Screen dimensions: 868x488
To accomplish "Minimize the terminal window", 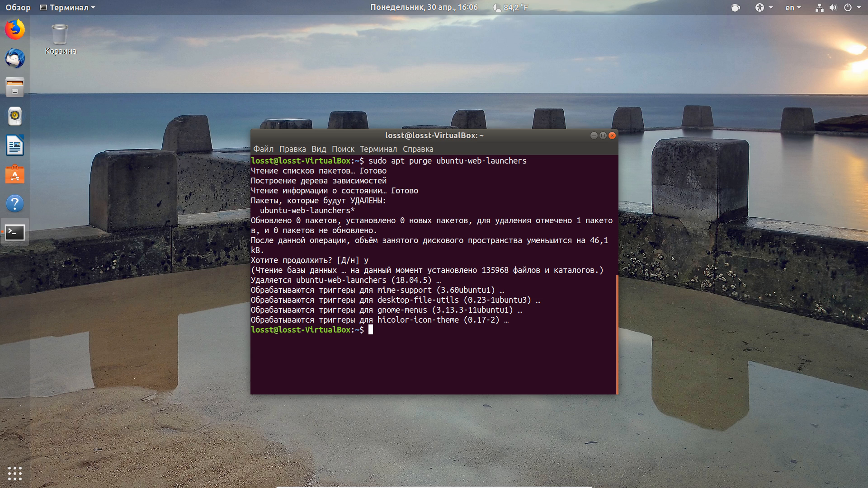I will pos(594,136).
